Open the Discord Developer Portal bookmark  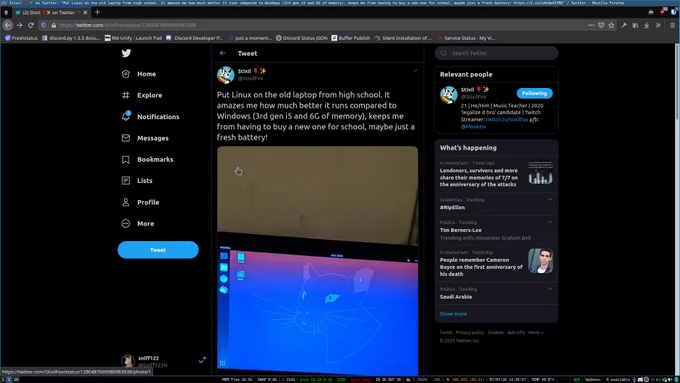click(194, 38)
